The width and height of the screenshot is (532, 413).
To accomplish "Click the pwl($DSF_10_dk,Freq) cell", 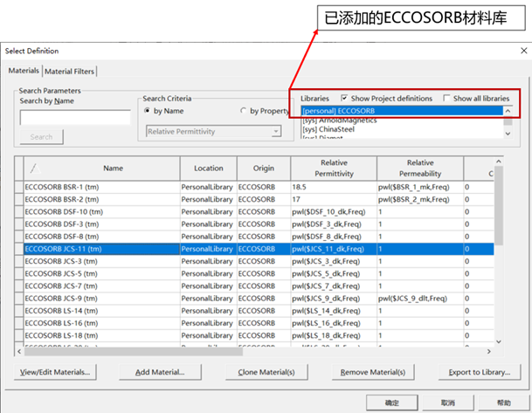I will tap(334, 212).
